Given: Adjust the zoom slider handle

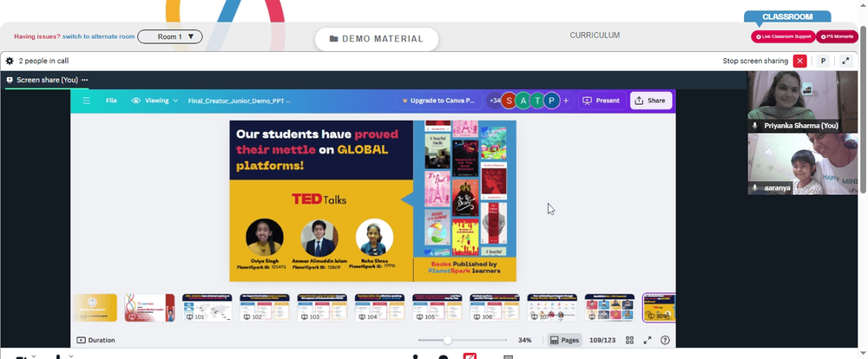Looking at the screenshot, I should [x=447, y=340].
